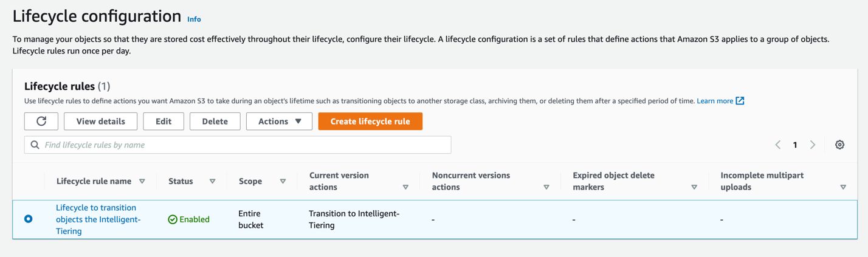This screenshot has height=257, width=868.
Task: Sort by Noncurrent versions actions column
Action: [x=546, y=187]
